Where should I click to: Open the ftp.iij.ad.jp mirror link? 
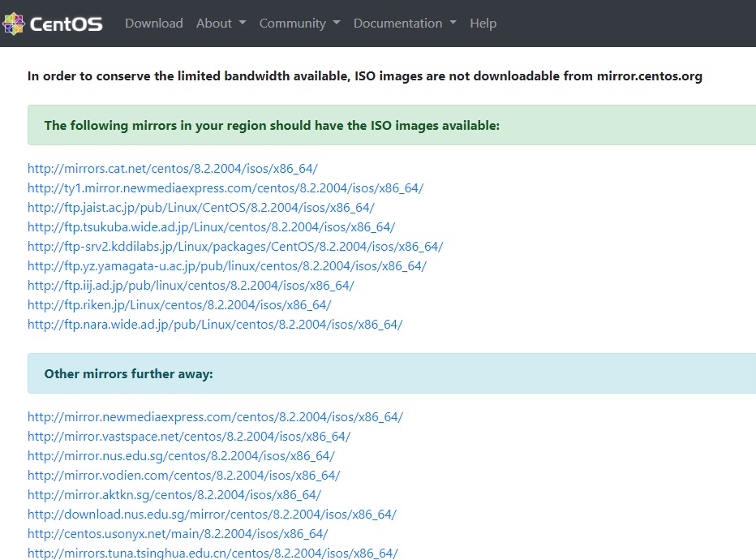[191, 285]
